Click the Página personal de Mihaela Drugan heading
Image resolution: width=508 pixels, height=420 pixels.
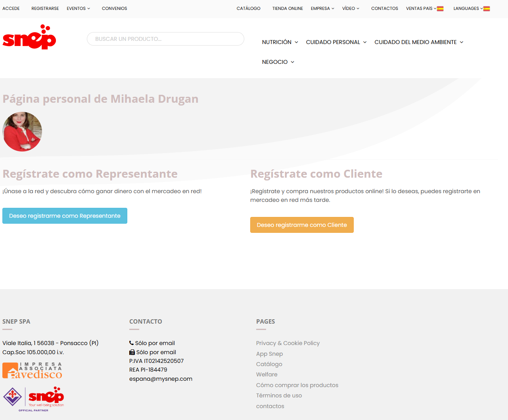click(100, 99)
